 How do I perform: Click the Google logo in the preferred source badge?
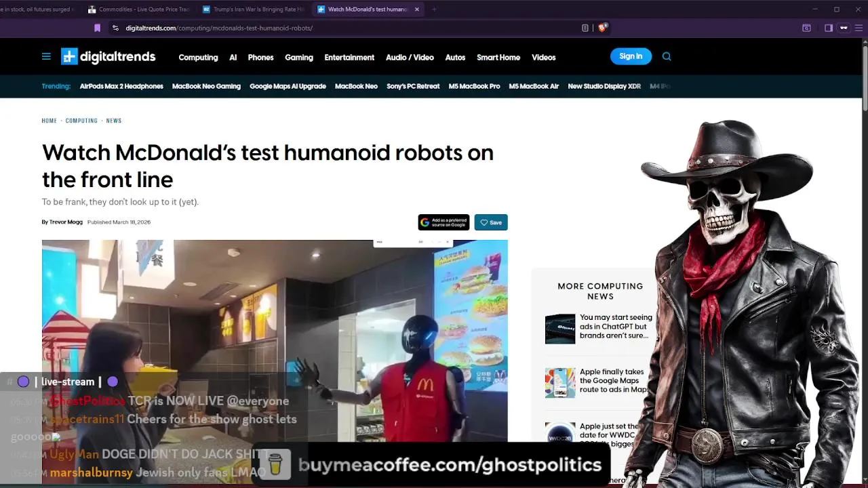coord(425,222)
